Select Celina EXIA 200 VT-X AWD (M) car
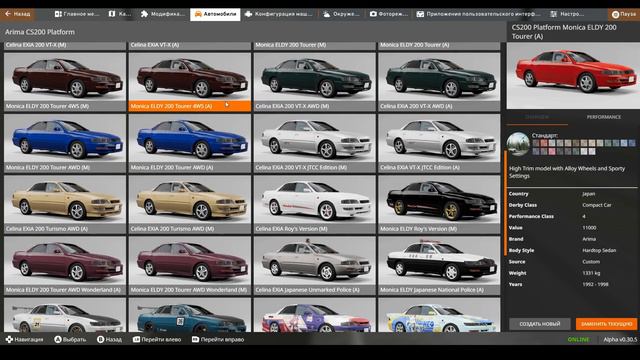 (315, 82)
